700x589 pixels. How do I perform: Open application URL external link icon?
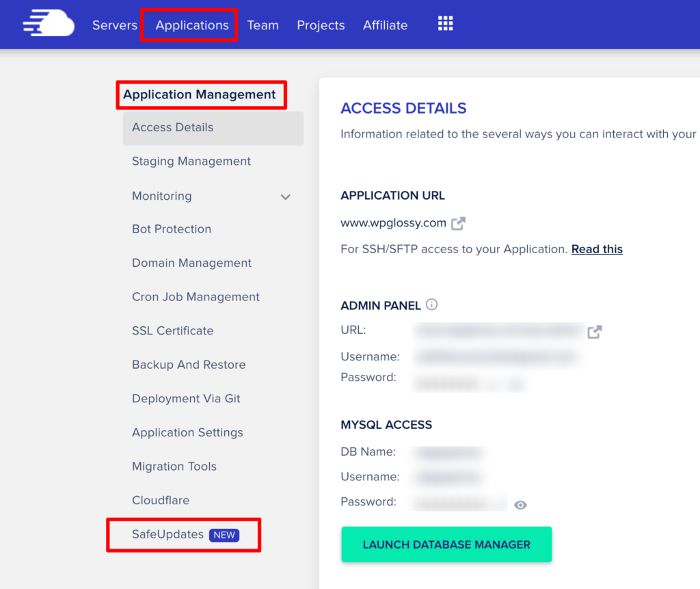[x=458, y=223]
